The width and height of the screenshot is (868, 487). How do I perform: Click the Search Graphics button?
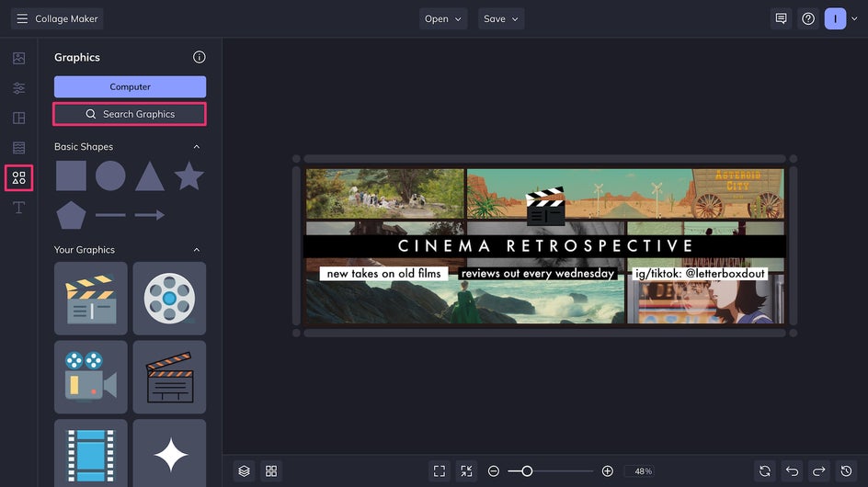tap(130, 114)
